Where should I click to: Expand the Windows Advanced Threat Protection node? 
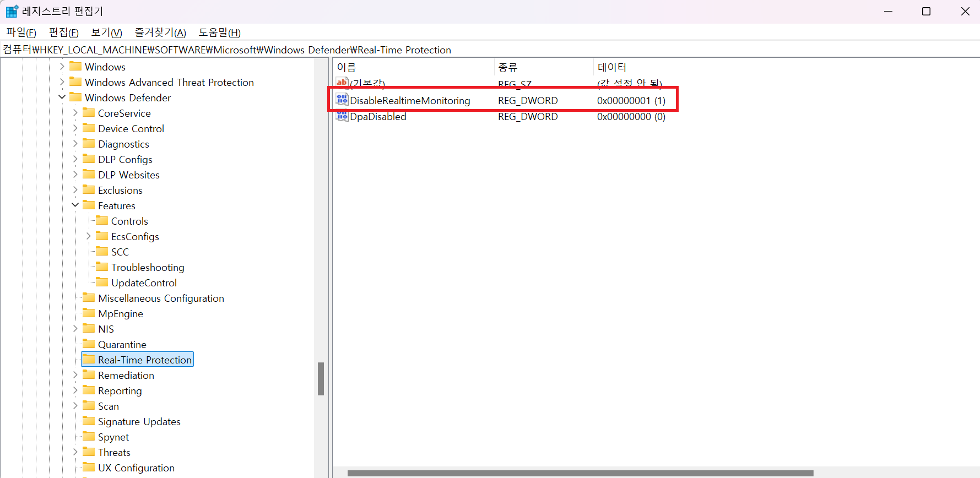click(62, 82)
